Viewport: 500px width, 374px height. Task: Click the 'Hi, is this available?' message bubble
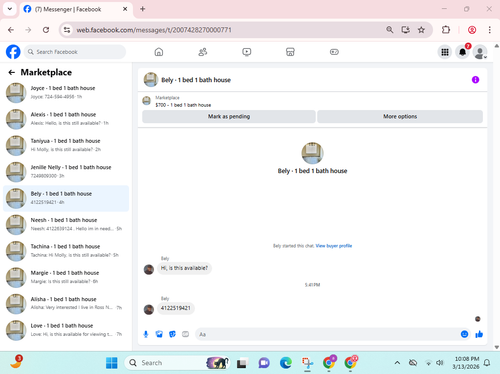point(184,268)
